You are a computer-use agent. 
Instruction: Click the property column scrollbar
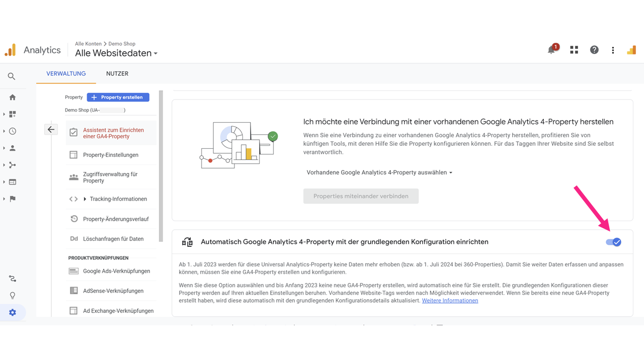pyautogui.click(x=161, y=166)
